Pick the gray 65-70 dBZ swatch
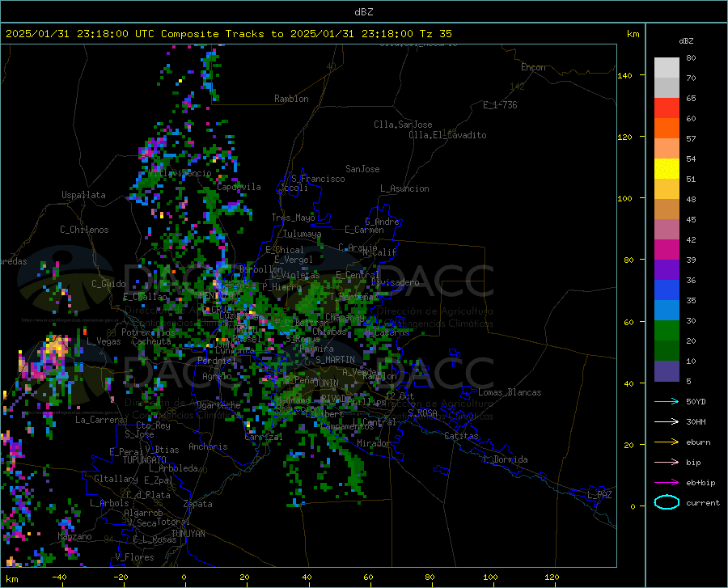 point(667,88)
